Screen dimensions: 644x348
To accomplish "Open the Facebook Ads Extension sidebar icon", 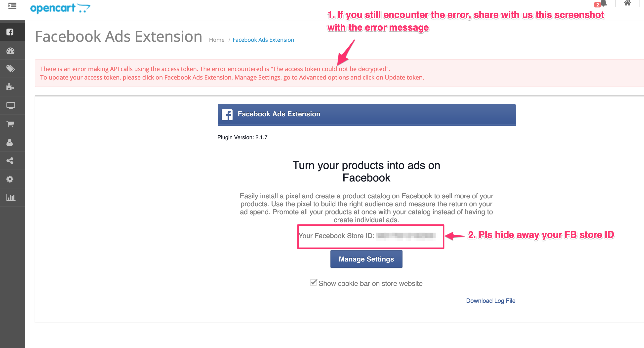I will (x=10, y=32).
